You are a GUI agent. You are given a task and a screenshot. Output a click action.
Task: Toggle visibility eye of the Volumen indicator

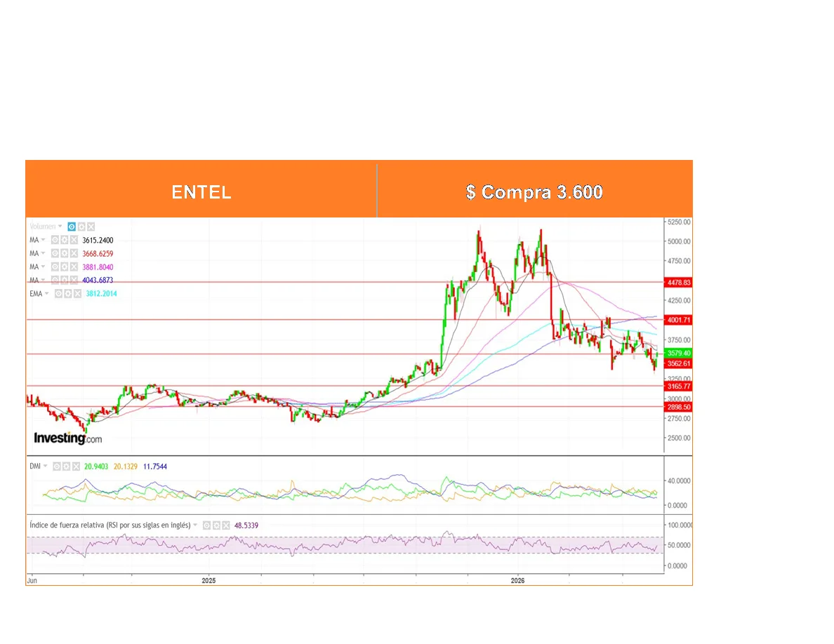tap(72, 227)
